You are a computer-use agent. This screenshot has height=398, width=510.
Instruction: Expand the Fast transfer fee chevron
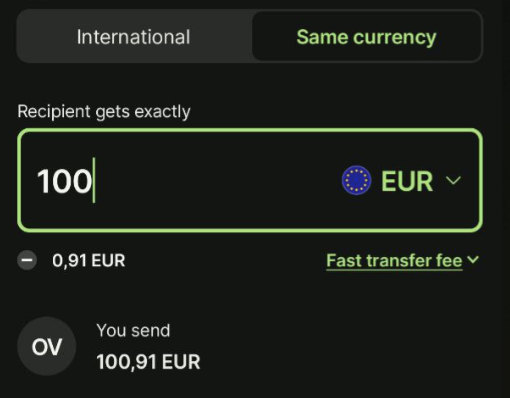tap(473, 259)
